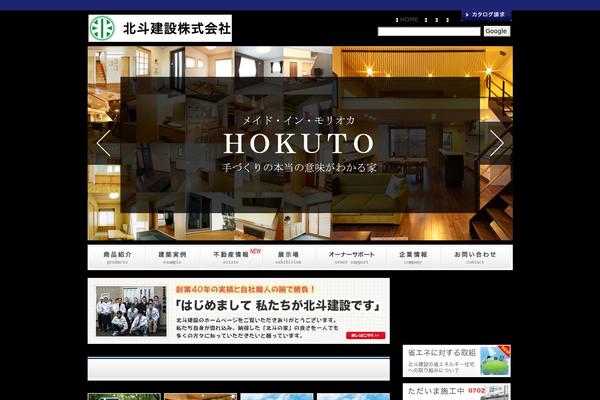Open 建築実例 example menu item

tap(172, 258)
